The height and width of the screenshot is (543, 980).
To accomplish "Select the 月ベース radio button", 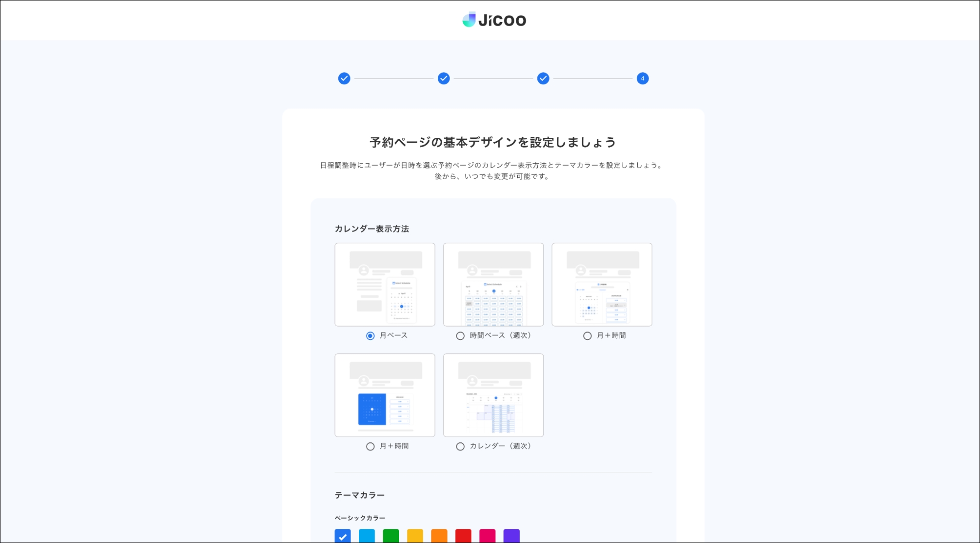I will [370, 336].
